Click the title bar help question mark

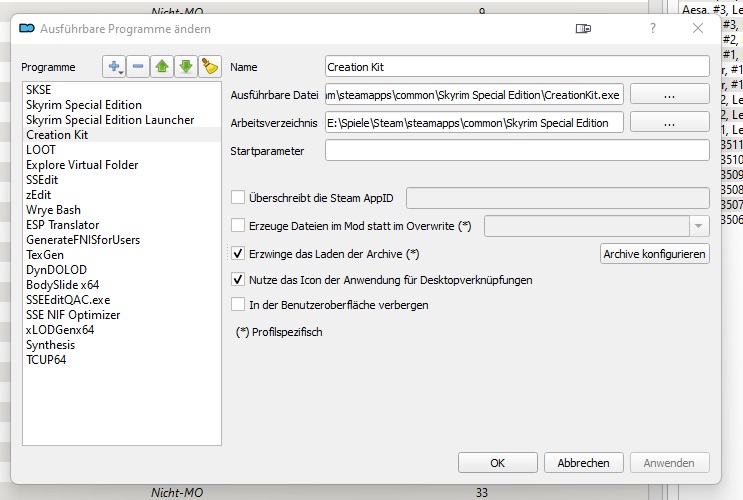tap(653, 30)
